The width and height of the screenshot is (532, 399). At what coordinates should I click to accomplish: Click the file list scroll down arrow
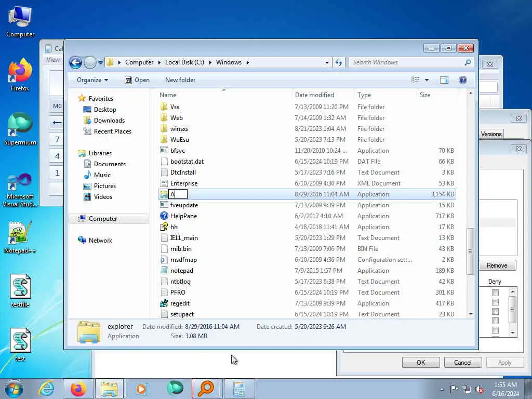(x=470, y=314)
